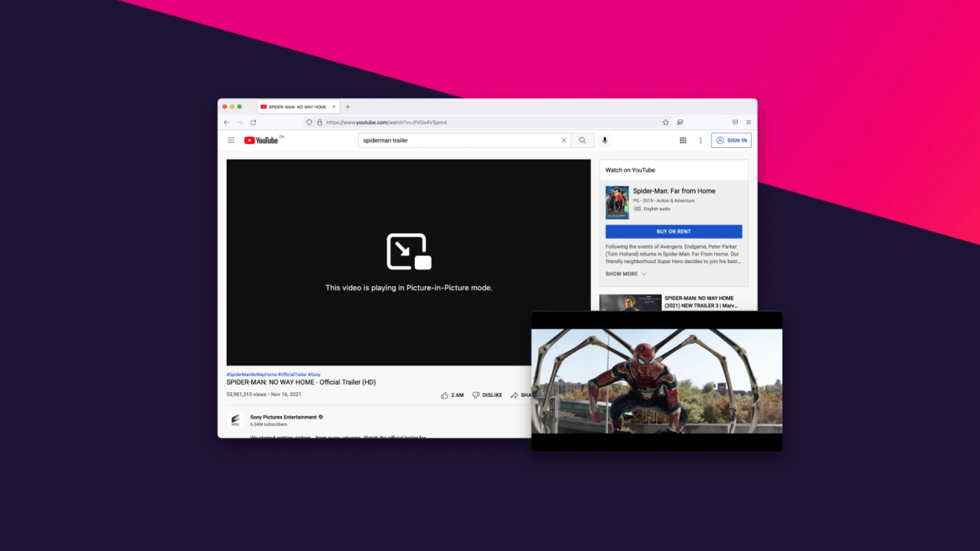This screenshot has width=980, height=551.
Task: Open the Firefox application hamburger menu
Action: pyautogui.click(x=748, y=122)
